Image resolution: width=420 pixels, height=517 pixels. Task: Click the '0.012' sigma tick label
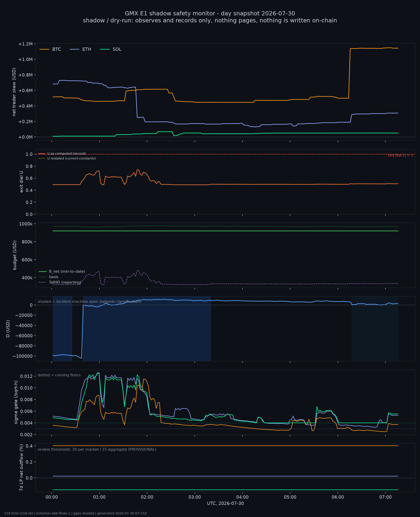click(26, 376)
